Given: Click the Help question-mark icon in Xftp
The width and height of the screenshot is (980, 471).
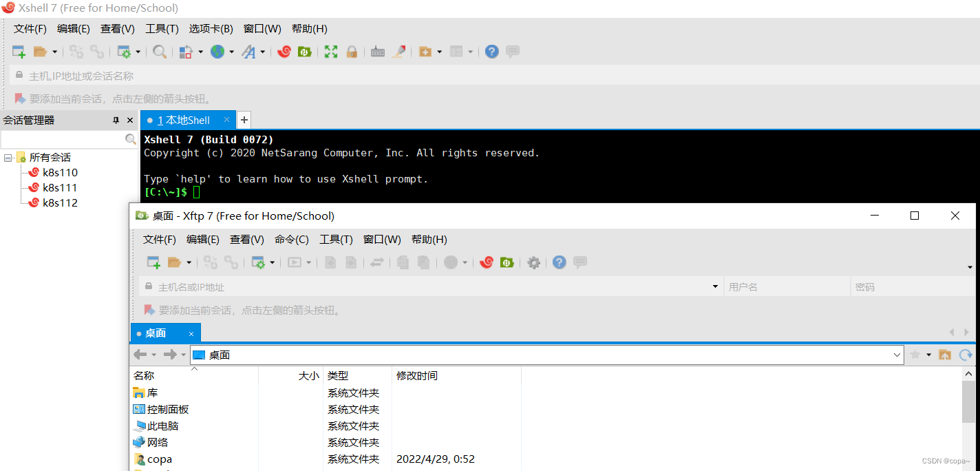Looking at the screenshot, I should pyautogui.click(x=559, y=262).
